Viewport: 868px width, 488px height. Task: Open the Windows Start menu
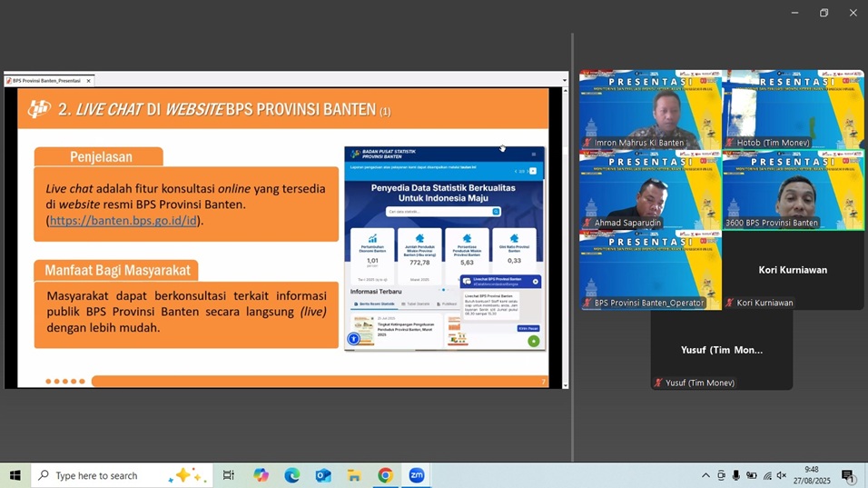[x=15, y=475]
